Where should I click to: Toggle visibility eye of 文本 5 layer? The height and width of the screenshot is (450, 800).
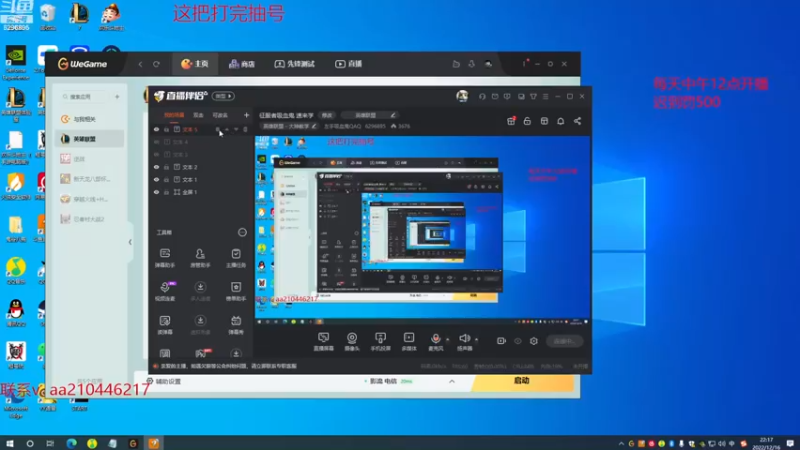[157, 130]
